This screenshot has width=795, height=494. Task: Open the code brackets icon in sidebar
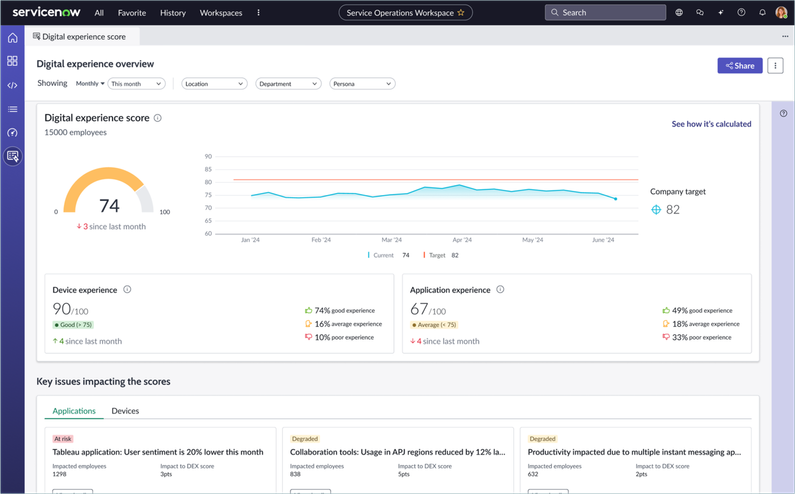[12, 85]
